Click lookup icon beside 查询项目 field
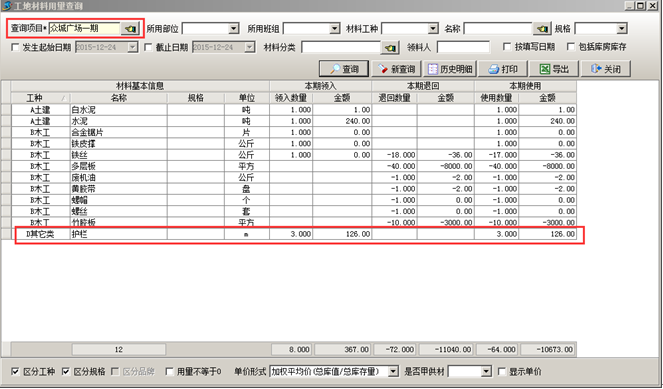Viewport: 663px width, 389px height. coord(130,29)
